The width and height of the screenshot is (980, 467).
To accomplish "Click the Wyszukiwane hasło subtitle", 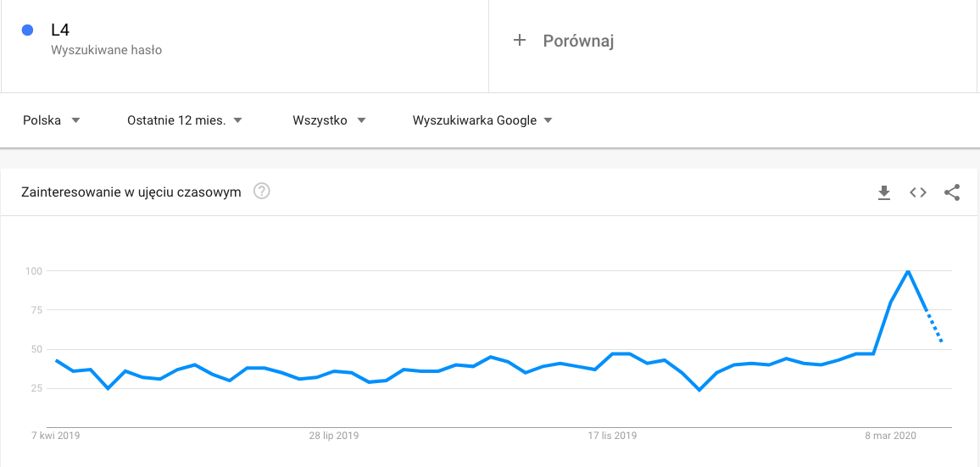I will (x=106, y=50).
